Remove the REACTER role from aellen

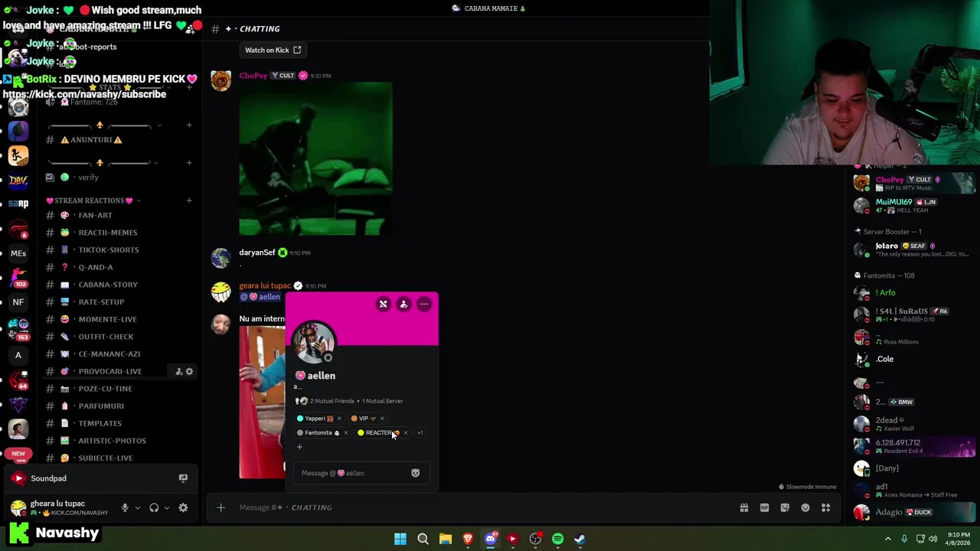[x=406, y=433]
